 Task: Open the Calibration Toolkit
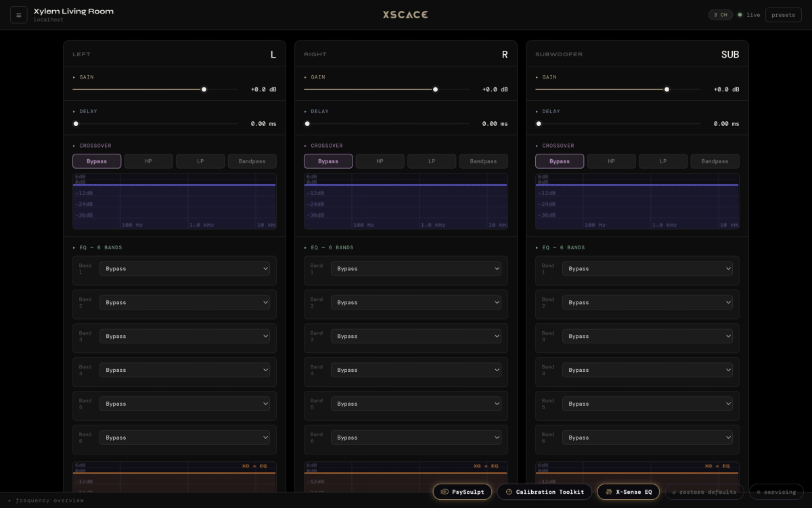coord(545,492)
